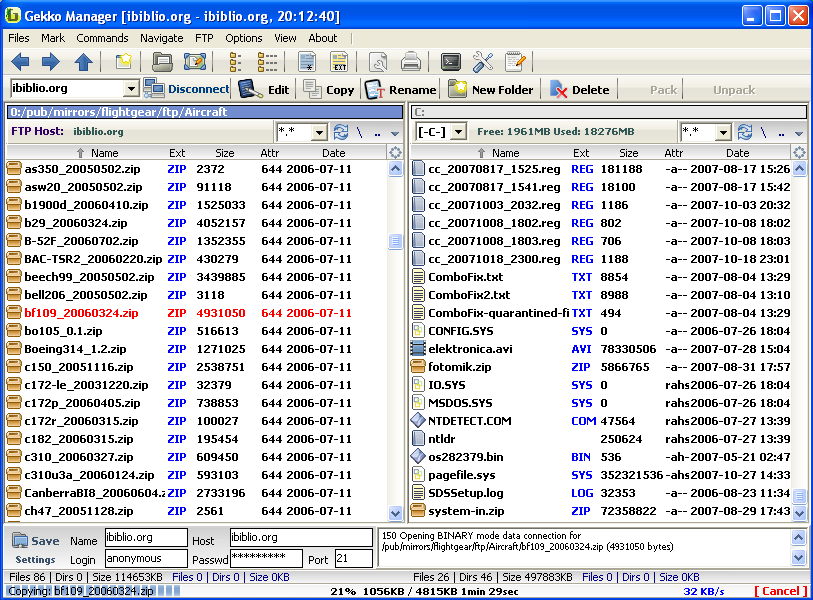Select NTDETECT.COM in local panel

click(600, 421)
